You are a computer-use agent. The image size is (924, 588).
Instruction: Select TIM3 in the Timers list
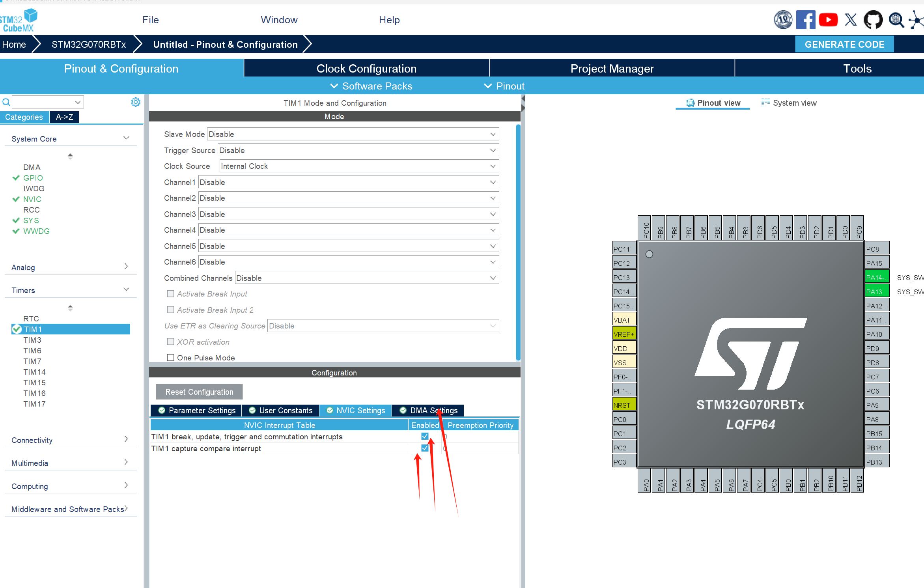(32, 340)
